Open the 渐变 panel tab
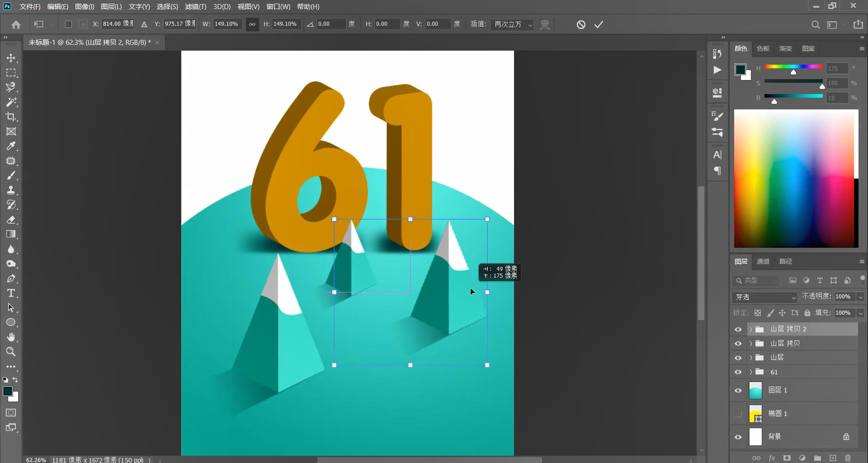 (x=786, y=48)
